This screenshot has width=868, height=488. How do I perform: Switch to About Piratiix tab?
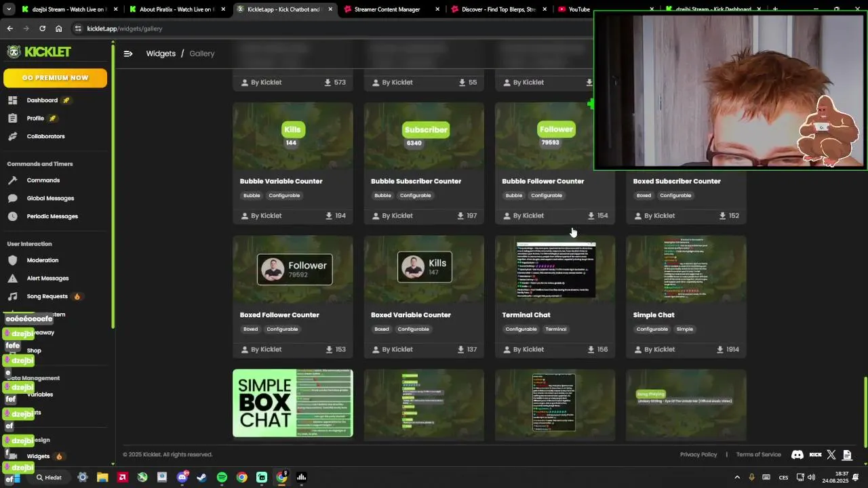[x=176, y=9]
